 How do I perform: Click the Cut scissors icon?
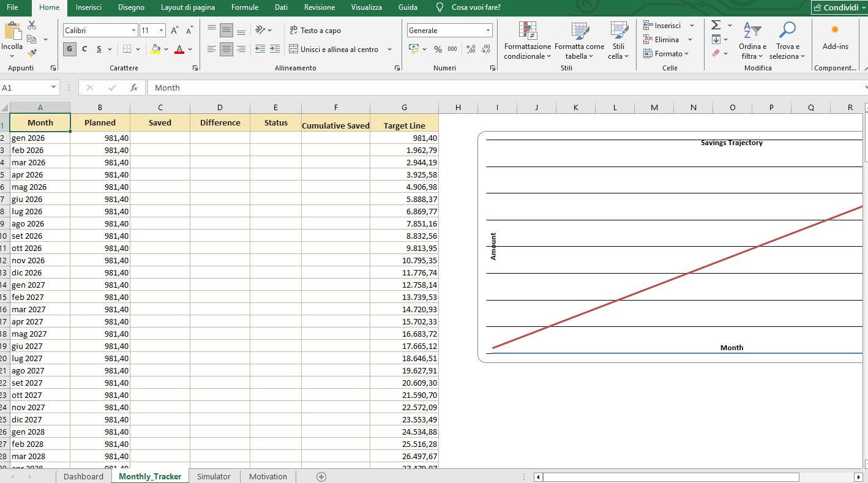32,25
